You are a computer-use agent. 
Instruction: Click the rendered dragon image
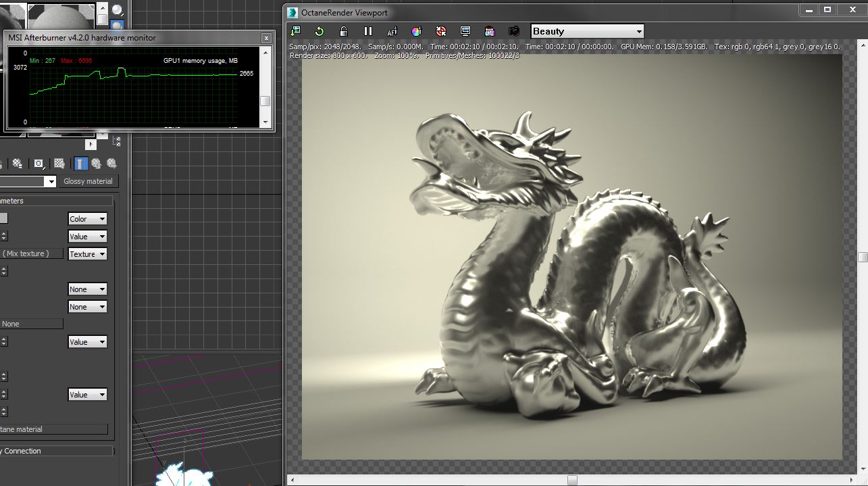click(571, 256)
